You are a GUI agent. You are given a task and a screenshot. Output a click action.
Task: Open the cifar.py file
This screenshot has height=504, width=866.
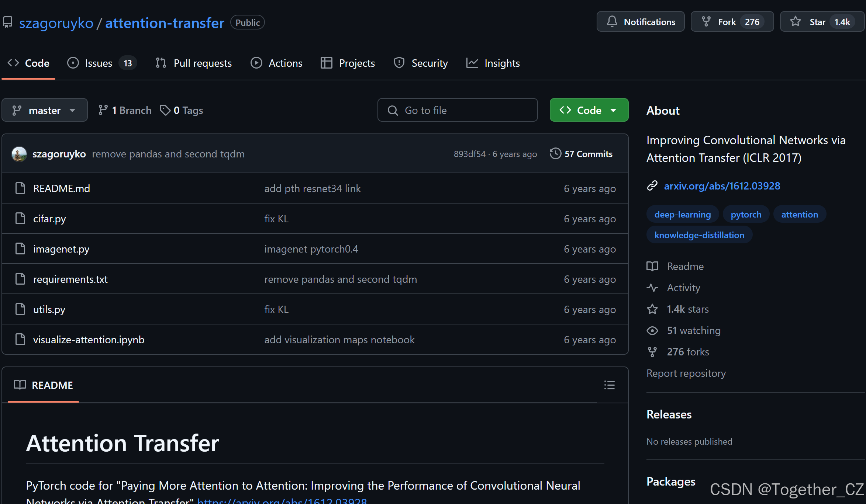49,219
